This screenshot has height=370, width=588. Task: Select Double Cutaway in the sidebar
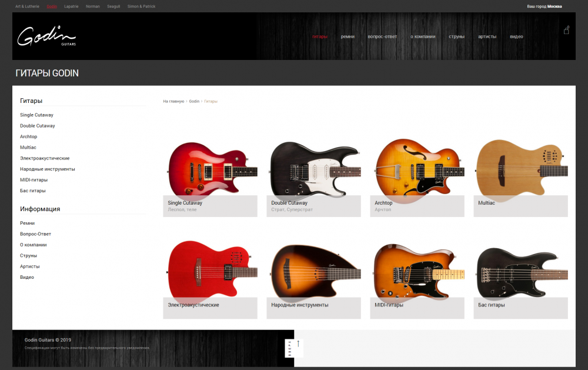38,126
